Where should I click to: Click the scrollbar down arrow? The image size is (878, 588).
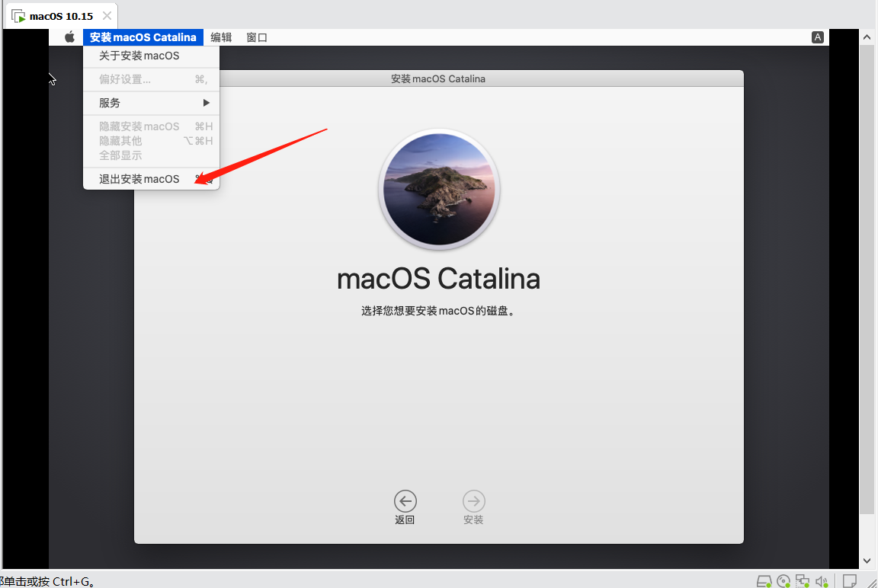pyautogui.click(x=867, y=561)
